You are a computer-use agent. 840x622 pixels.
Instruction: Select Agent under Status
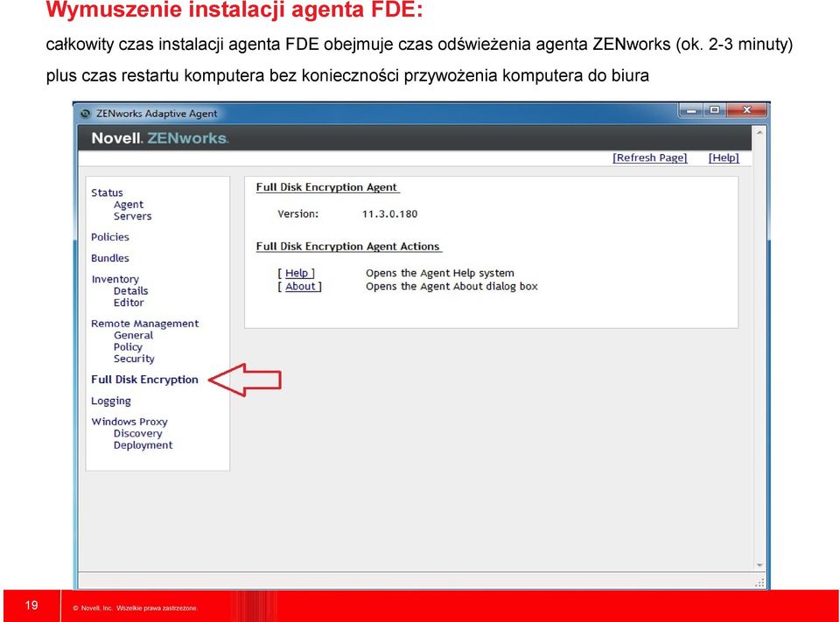coord(129,205)
